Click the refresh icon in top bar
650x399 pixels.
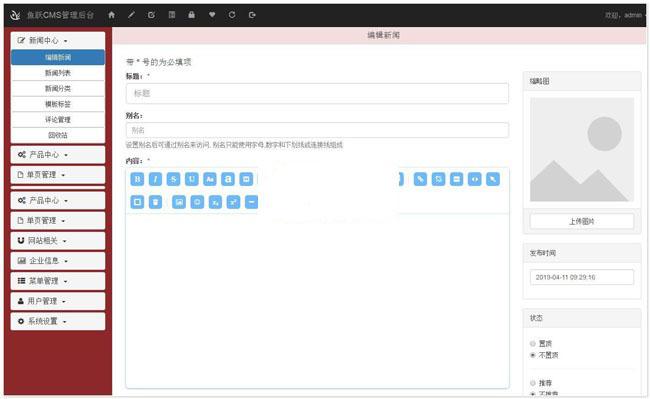click(232, 15)
